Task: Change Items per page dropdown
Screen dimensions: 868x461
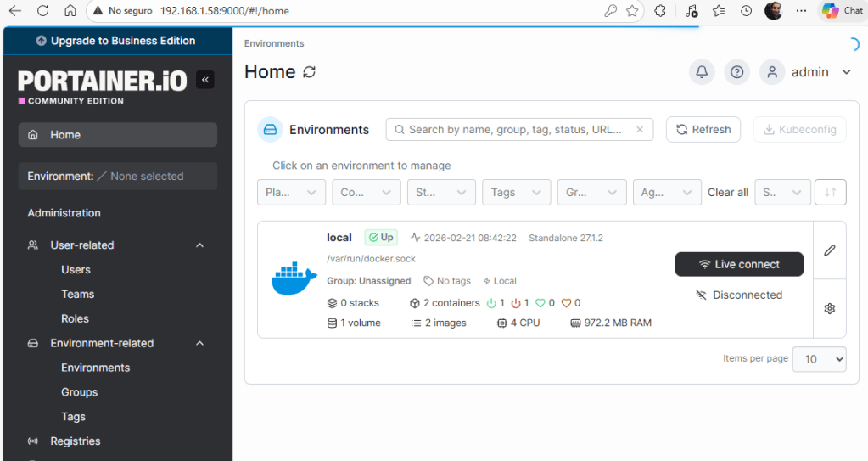Action: [x=819, y=359]
